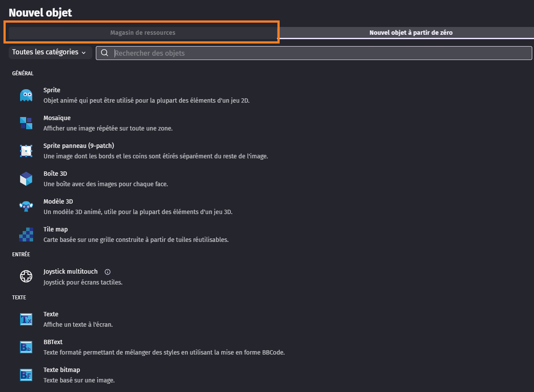Select the Modèle 3D monkey icon
The image size is (534, 392).
pyautogui.click(x=26, y=206)
